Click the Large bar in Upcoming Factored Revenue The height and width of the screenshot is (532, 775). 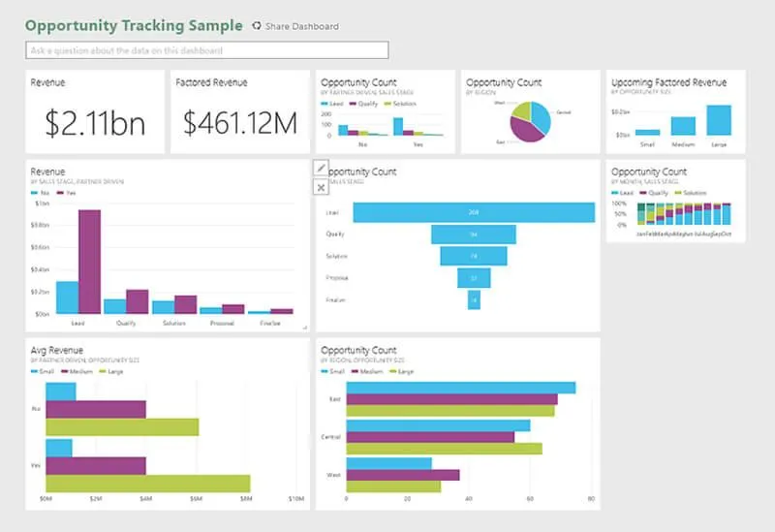pyautogui.click(x=719, y=120)
